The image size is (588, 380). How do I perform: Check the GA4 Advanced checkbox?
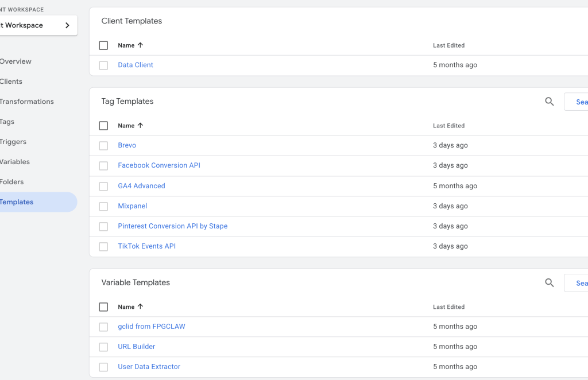[x=103, y=186]
